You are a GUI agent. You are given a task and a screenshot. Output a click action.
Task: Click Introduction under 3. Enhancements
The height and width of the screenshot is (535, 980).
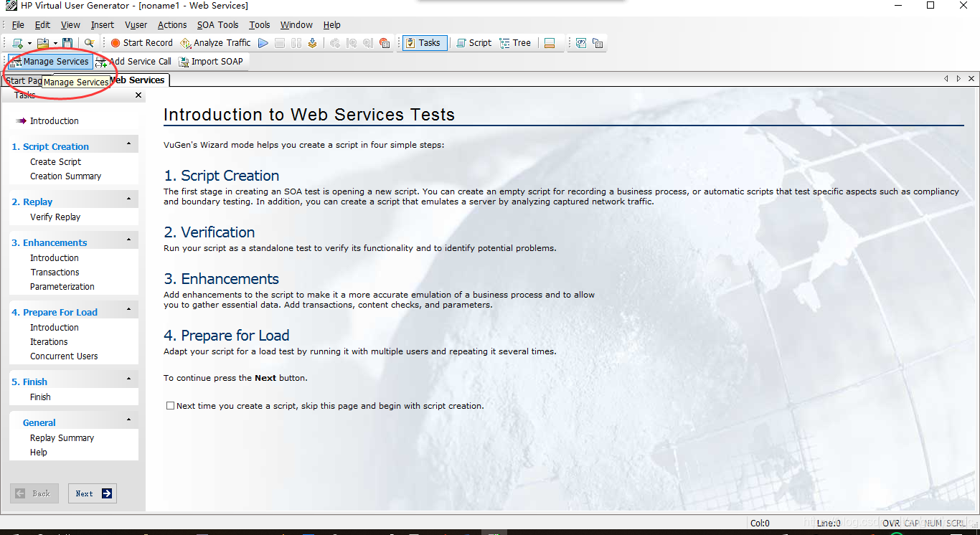click(x=55, y=258)
